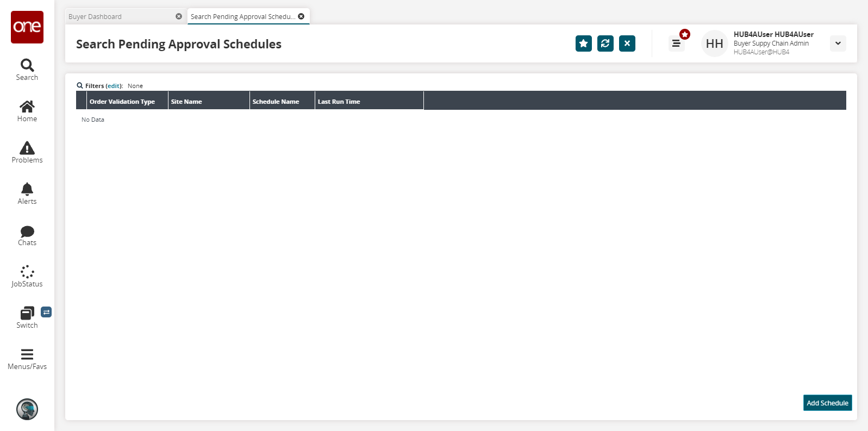Open the hamburger list menu in header

coord(676,43)
